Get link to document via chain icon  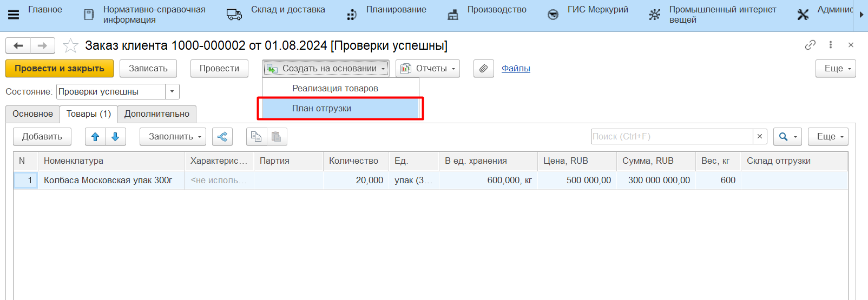point(810,45)
